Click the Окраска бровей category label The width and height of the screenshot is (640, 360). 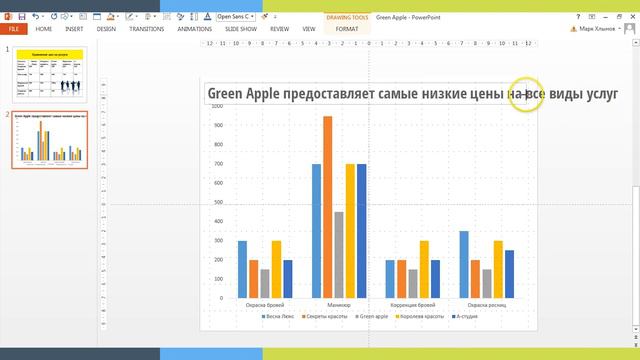coord(265,305)
